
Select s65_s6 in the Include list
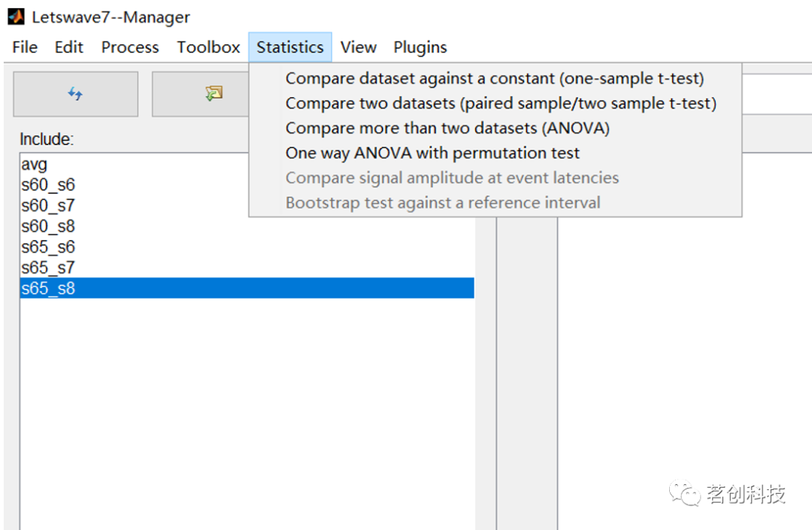[x=48, y=247]
